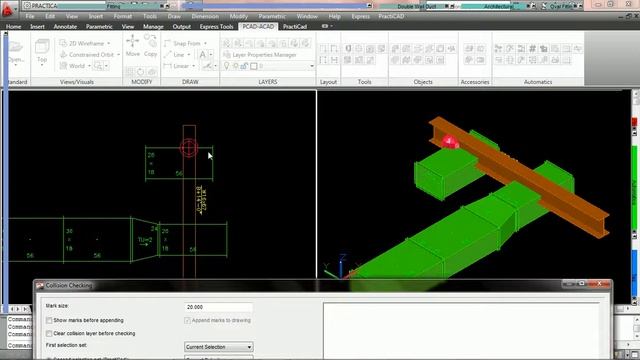Click first icon in Accessories panel top row
Screen dimensions: 640x360
tap(469, 49)
